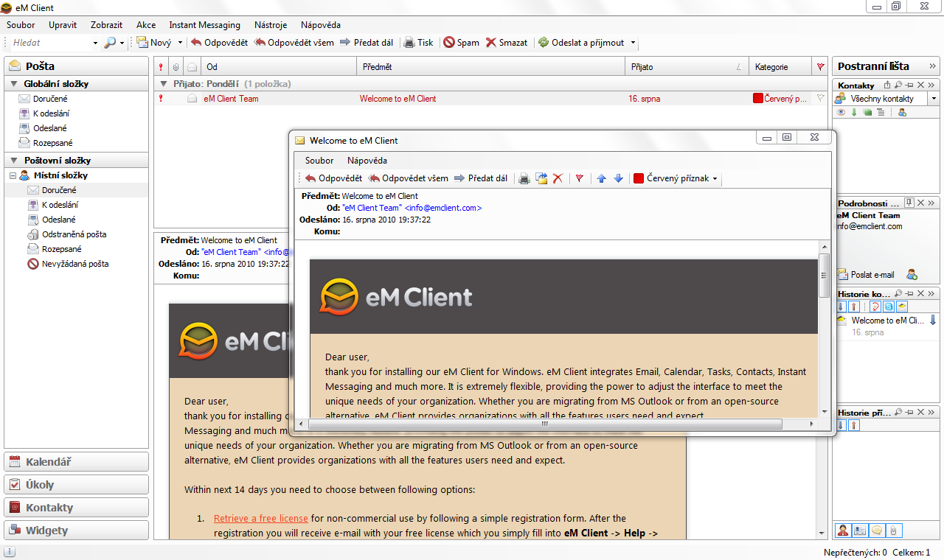Click Předat dál in message window

[481, 178]
